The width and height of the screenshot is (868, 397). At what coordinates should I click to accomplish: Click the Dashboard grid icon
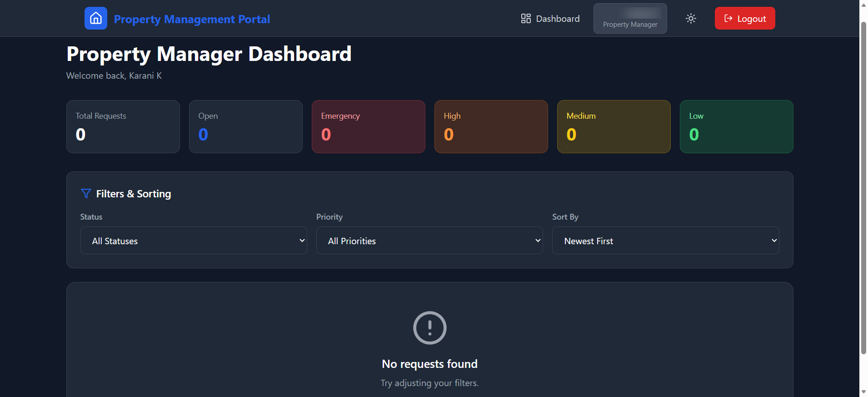tap(526, 19)
